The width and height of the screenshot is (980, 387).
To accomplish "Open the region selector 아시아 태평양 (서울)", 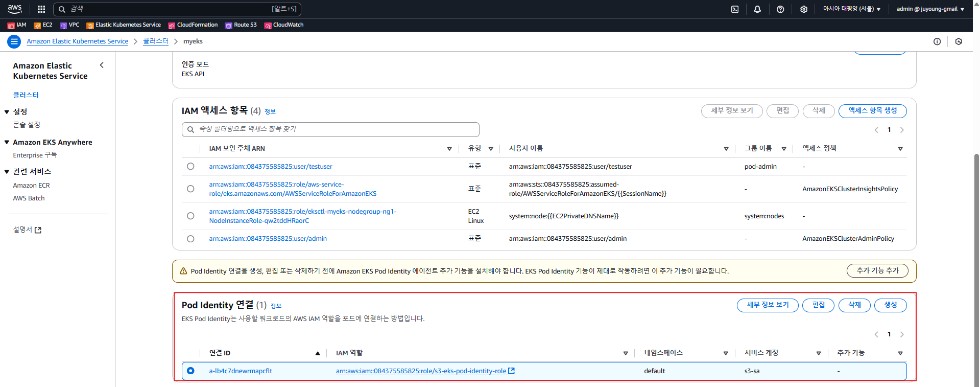I will (852, 9).
